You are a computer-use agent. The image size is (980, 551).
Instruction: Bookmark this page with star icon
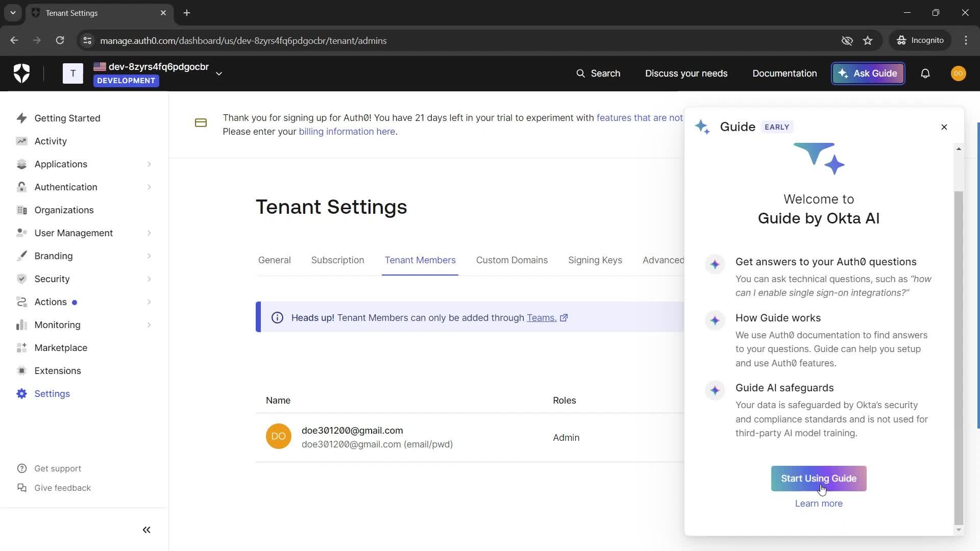868,41
